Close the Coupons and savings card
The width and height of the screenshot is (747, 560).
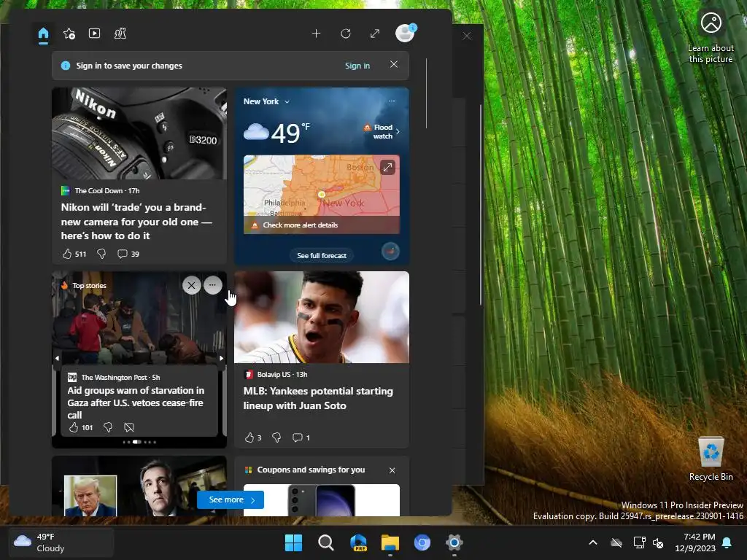[392, 470]
